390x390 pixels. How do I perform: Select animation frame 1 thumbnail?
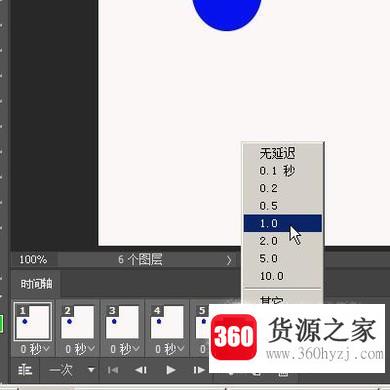point(33,322)
